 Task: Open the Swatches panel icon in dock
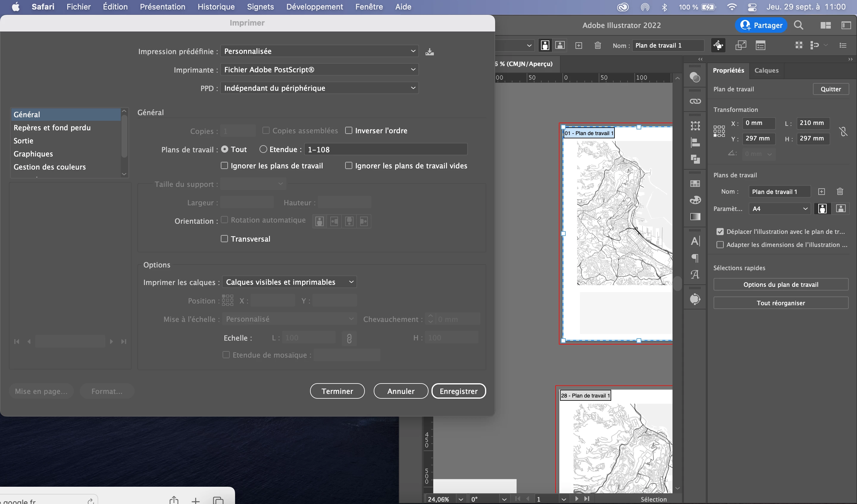(x=695, y=184)
